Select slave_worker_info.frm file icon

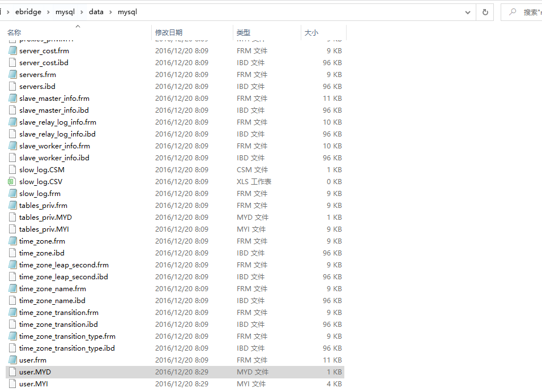pos(12,146)
